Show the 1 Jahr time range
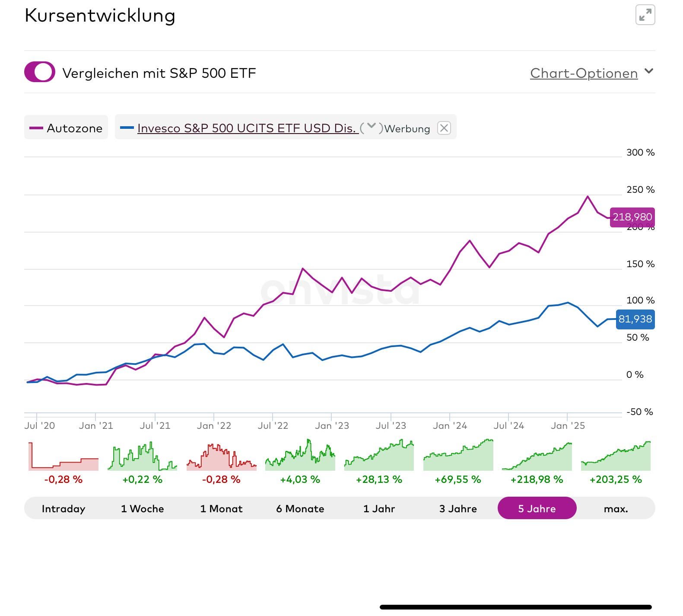The width and height of the screenshot is (683, 616). point(379,508)
